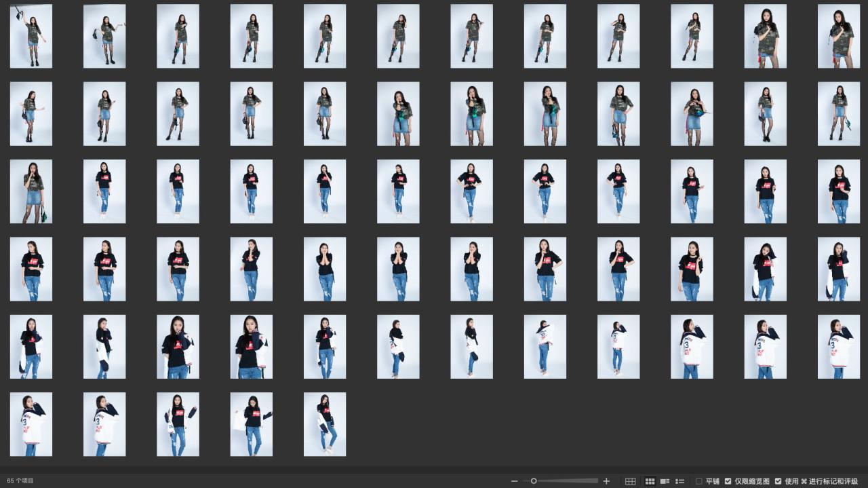Image resolution: width=868 pixels, height=488 pixels.
Task: Select the first thumbnail in the second row
Action: (x=31, y=114)
